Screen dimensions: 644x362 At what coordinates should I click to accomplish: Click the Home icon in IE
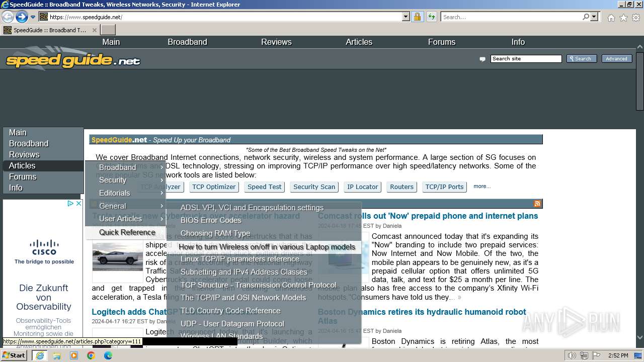coord(611,18)
